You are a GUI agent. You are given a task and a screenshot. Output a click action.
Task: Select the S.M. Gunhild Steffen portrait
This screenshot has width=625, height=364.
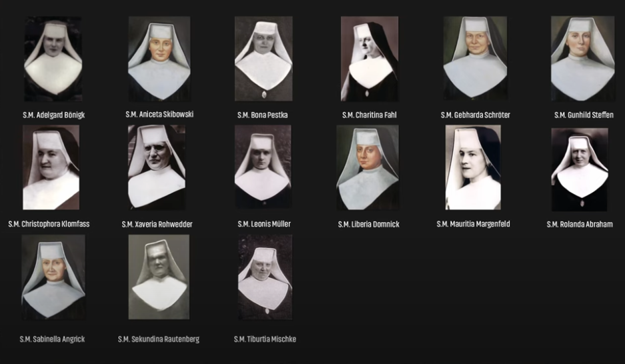point(583,59)
